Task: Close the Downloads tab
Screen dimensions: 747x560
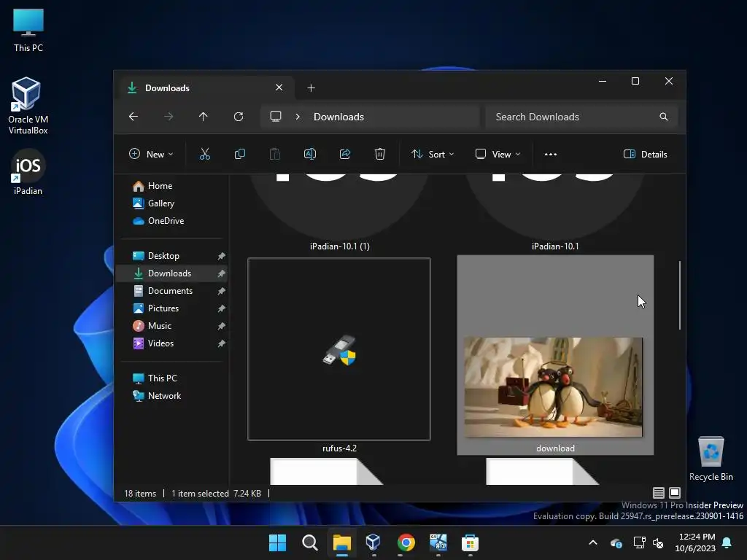Action: click(x=279, y=87)
